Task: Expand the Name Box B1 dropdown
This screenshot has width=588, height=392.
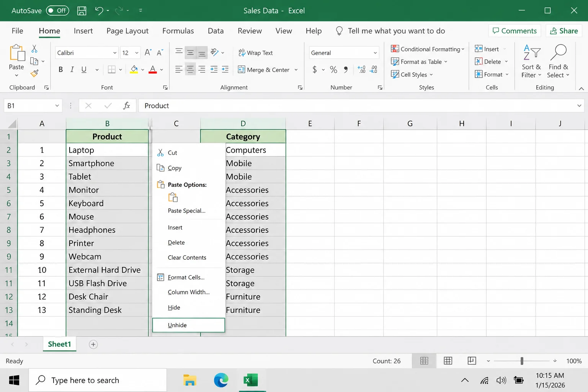Action: pyautogui.click(x=57, y=106)
